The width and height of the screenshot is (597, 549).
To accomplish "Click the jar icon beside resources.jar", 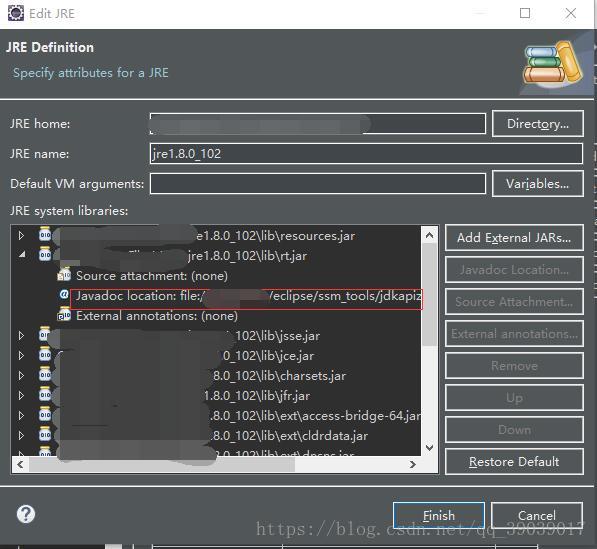I will (x=45, y=234).
